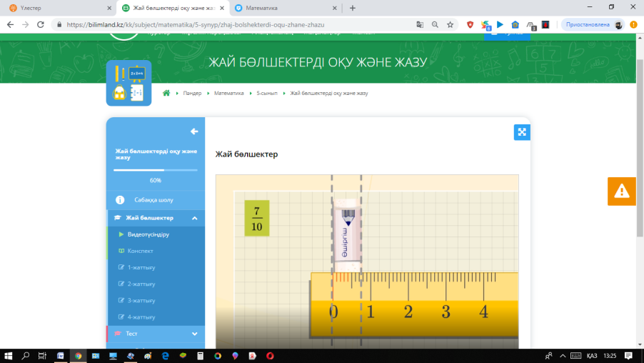Show hidden system tray icons
Viewport: 644px width, 363px height.
pyautogui.click(x=563, y=356)
